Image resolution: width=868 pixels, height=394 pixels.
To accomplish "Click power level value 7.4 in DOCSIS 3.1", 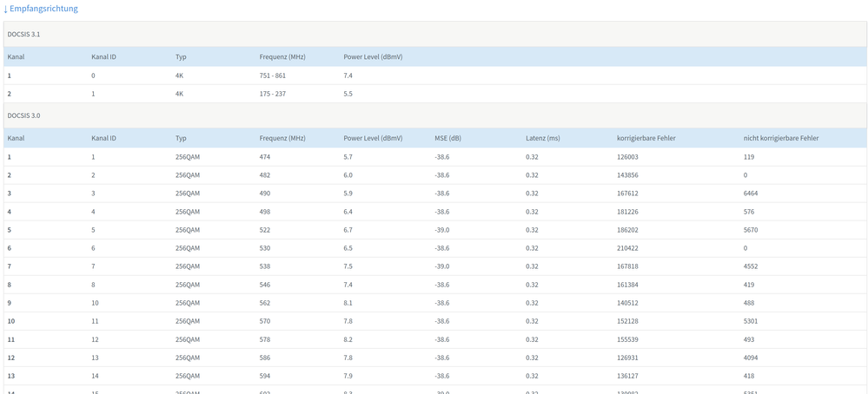I will pyautogui.click(x=348, y=76).
